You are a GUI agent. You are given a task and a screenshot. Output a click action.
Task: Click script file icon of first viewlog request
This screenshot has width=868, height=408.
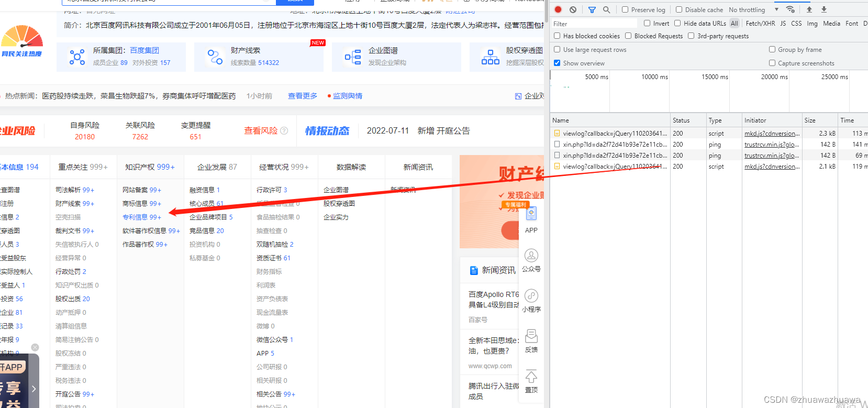[557, 134]
